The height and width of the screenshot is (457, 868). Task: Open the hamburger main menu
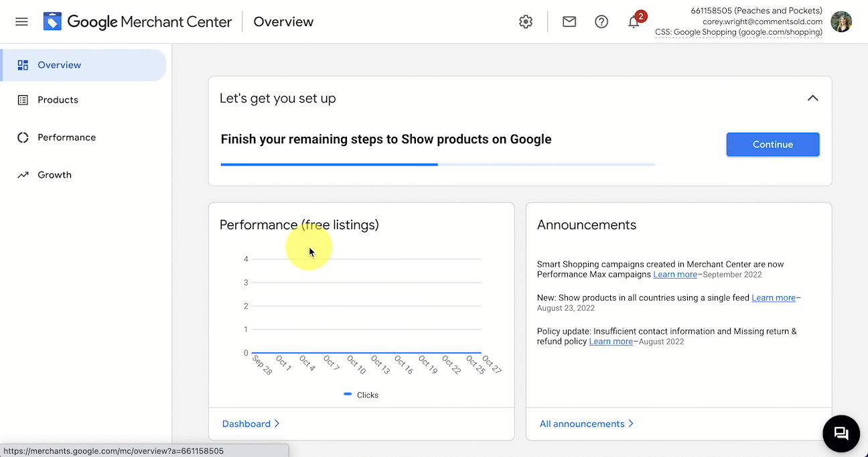tap(21, 21)
